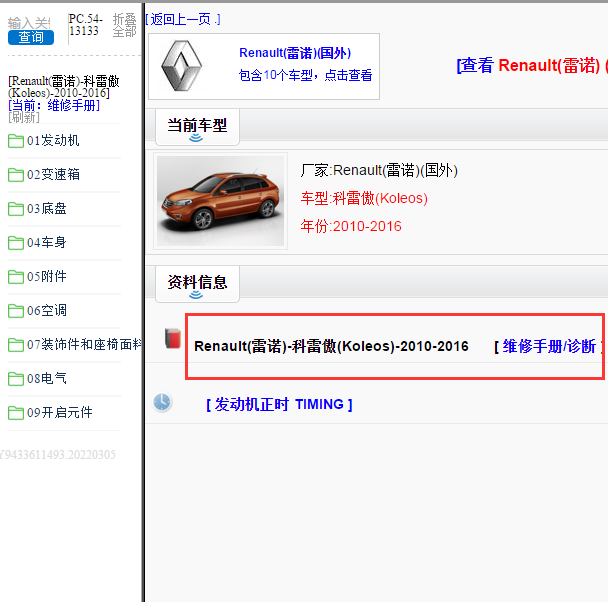608x602 pixels.
Task: Open the 07装饰件和座椅面料 folder icon
Action: (x=16, y=345)
